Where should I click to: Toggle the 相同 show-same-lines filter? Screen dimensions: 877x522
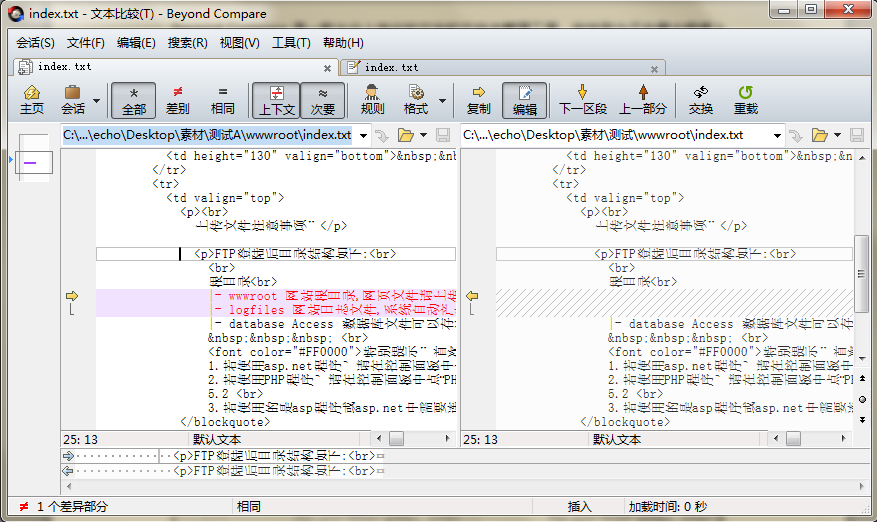[223, 99]
